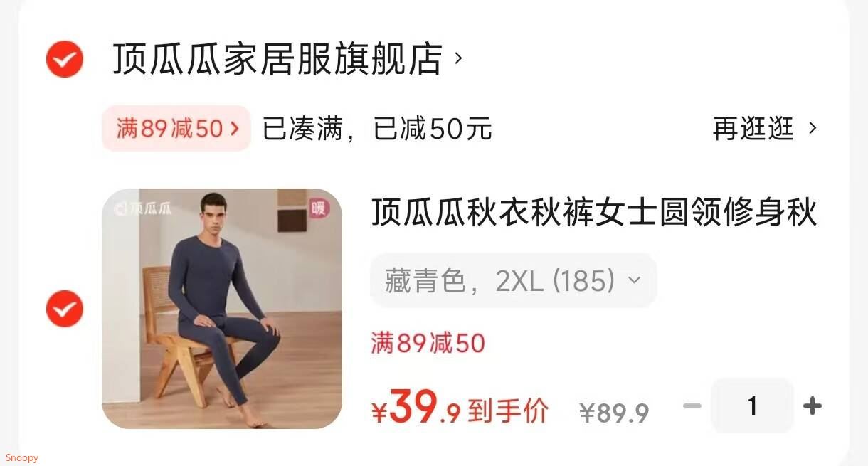Decrease quantity with minus button
Screen dimensions: 868x466
692,406
